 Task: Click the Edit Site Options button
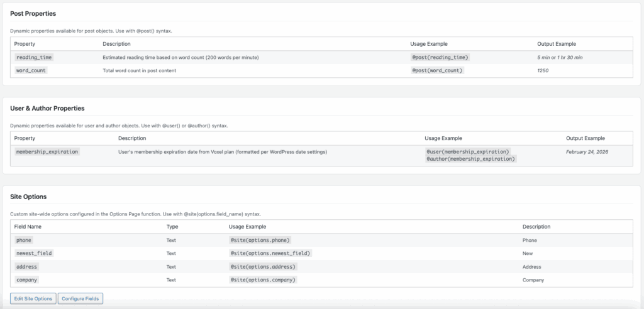point(33,298)
